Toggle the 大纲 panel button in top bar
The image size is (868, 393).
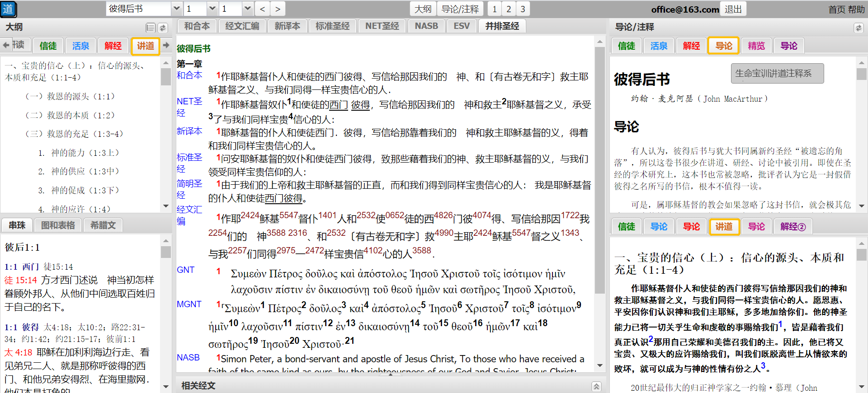pyautogui.click(x=423, y=9)
